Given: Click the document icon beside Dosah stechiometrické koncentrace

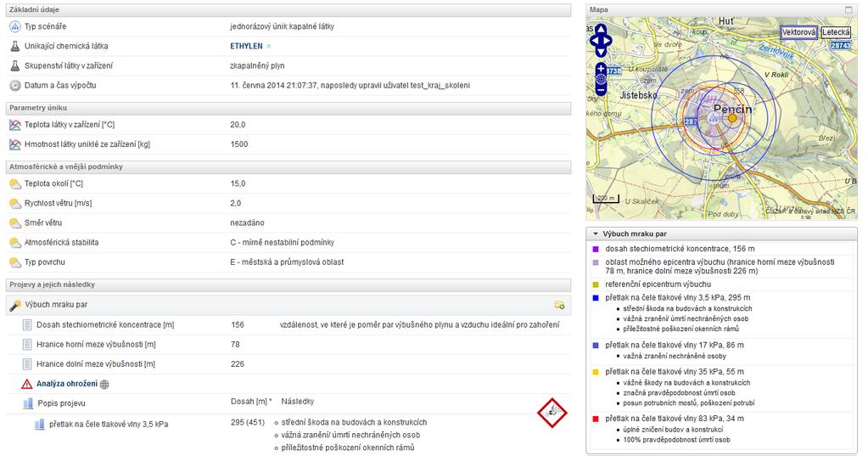Looking at the screenshot, I should point(27,325).
